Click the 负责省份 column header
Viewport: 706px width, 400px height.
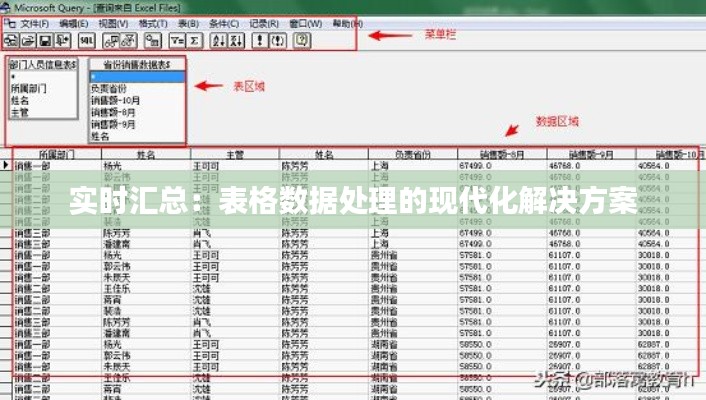[x=413, y=155]
